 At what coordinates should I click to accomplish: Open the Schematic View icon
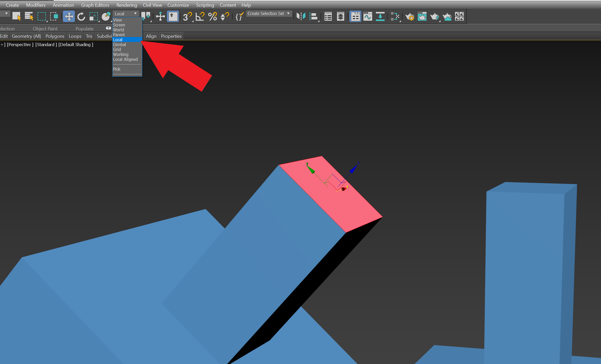tap(380, 17)
